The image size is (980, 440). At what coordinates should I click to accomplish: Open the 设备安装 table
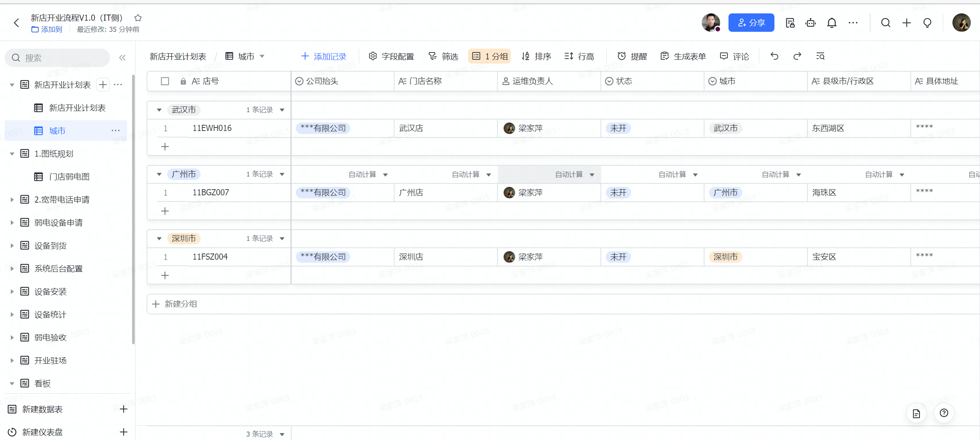click(x=51, y=291)
